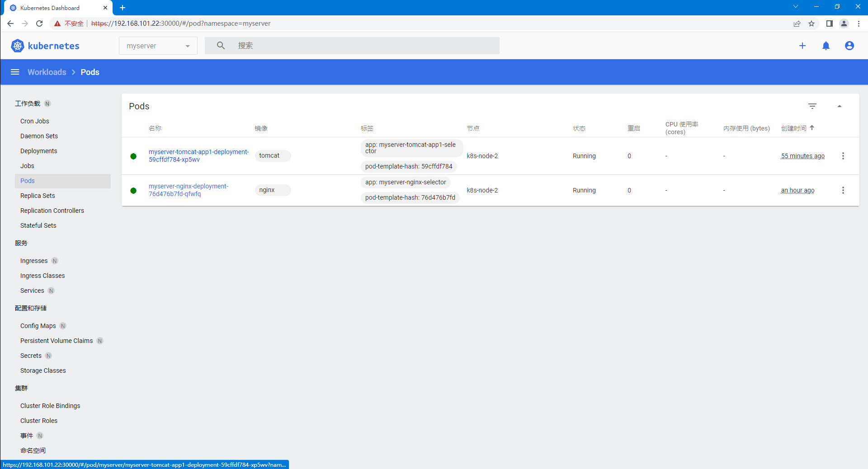
Task: Open the notifications bell
Action: 826,46
